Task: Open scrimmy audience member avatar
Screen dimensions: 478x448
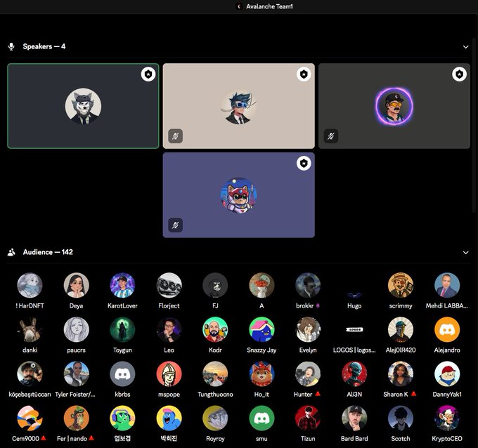Action: point(401,285)
